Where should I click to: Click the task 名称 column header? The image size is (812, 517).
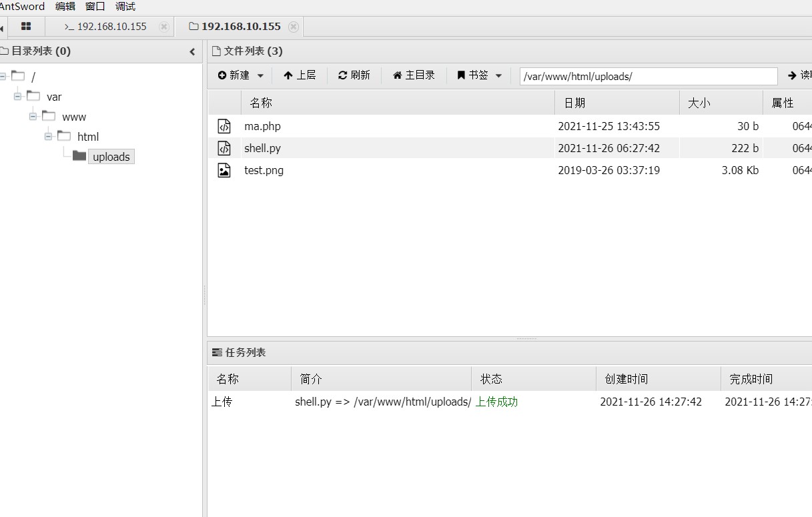click(250, 379)
